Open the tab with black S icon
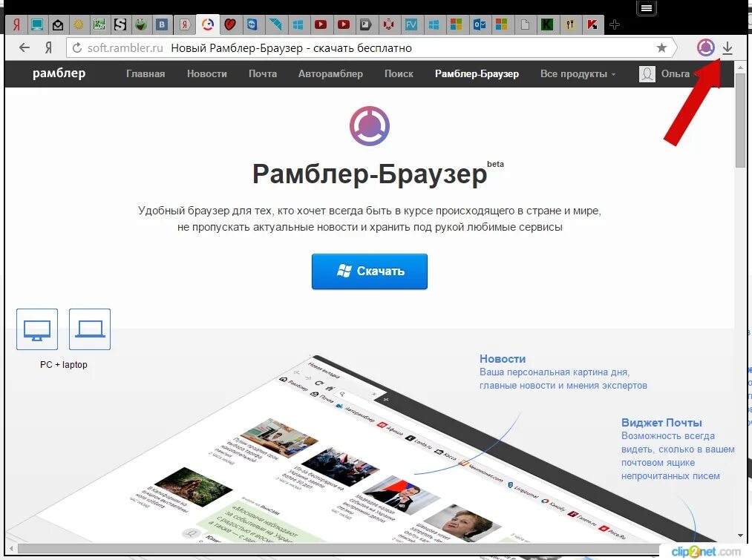Screen dimensions: 752x560 pos(120,24)
